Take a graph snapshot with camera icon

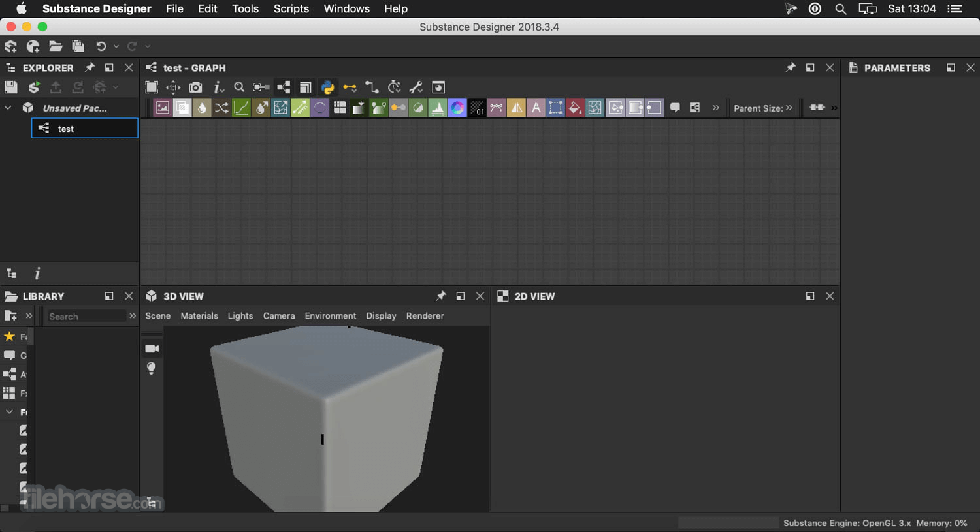[195, 87]
